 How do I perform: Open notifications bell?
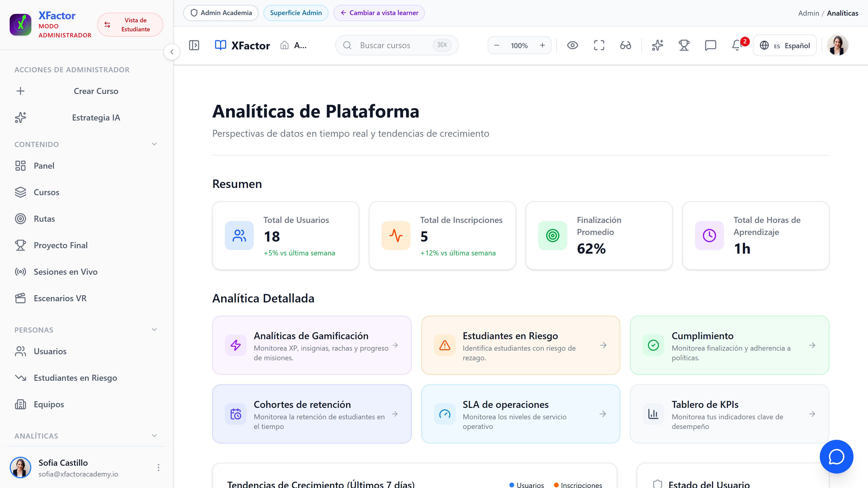737,45
